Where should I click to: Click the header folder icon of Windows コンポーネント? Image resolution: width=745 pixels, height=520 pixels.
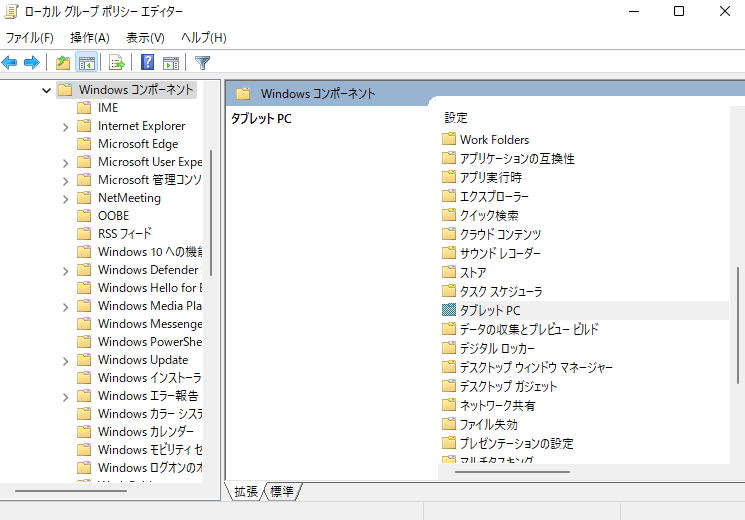243,93
